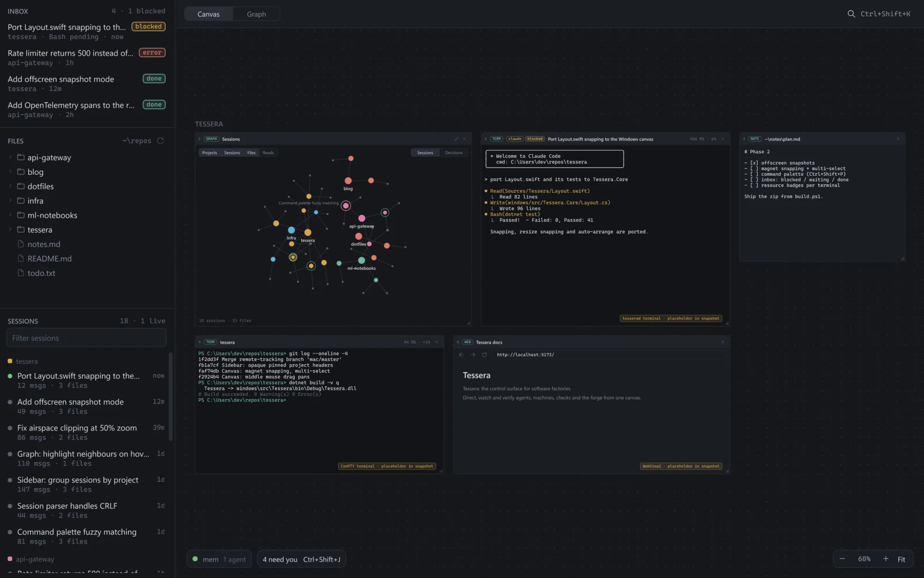Open 'Sidebar: group sessions by project' session
The height and width of the screenshot is (578, 924).
(85, 484)
